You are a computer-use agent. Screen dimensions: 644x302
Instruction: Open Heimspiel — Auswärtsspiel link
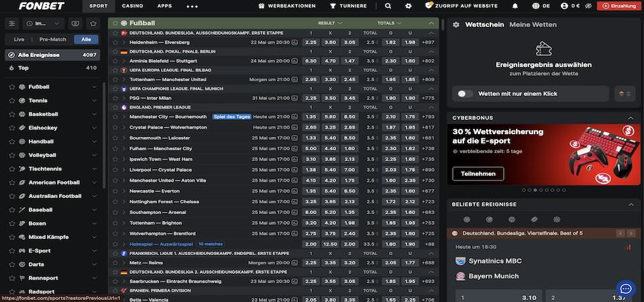click(161, 244)
